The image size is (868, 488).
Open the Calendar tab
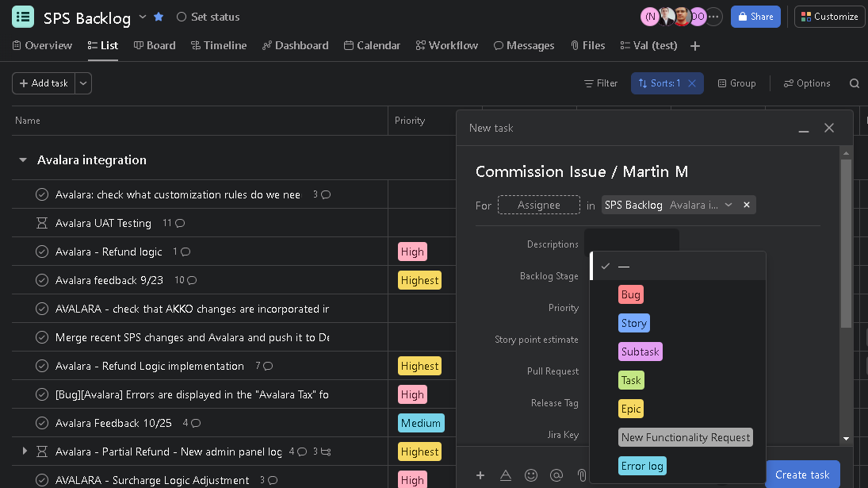tap(372, 45)
